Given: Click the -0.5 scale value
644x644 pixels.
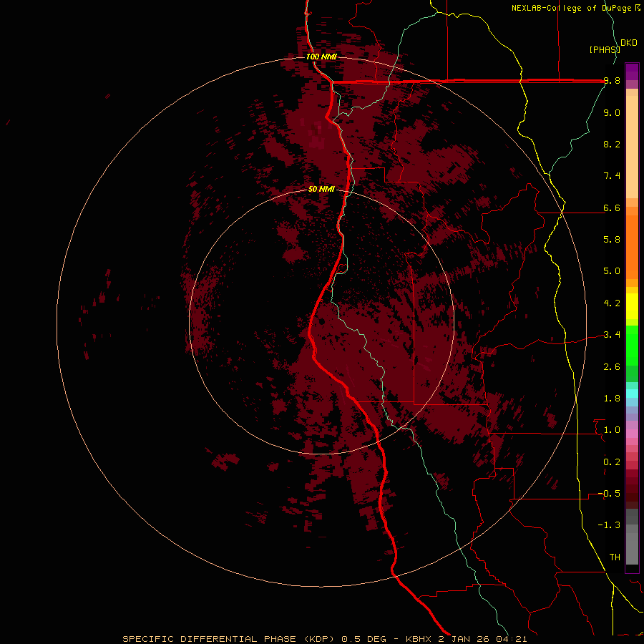Looking at the screenshot, I should (610, 494).
